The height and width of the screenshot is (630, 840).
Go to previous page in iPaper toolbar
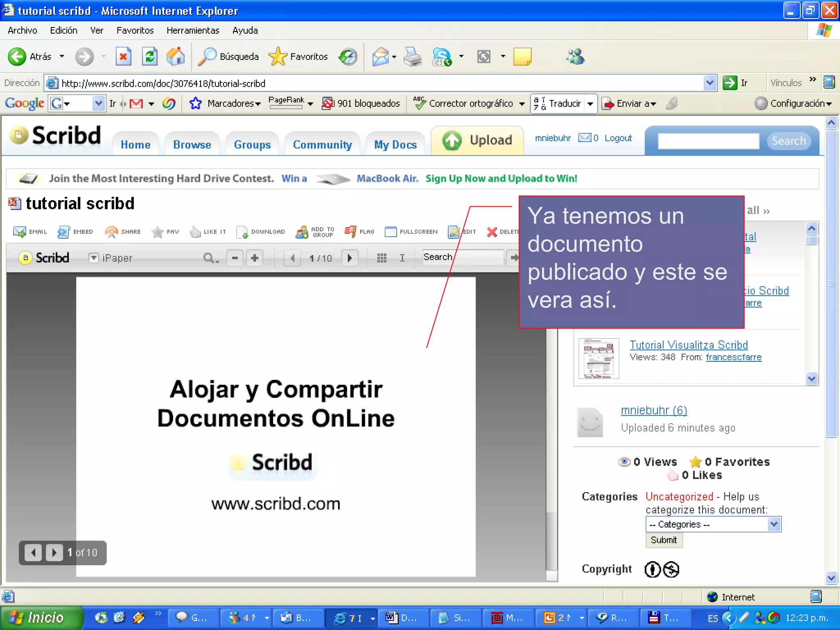pyautogui.click(x=292, y=258)
